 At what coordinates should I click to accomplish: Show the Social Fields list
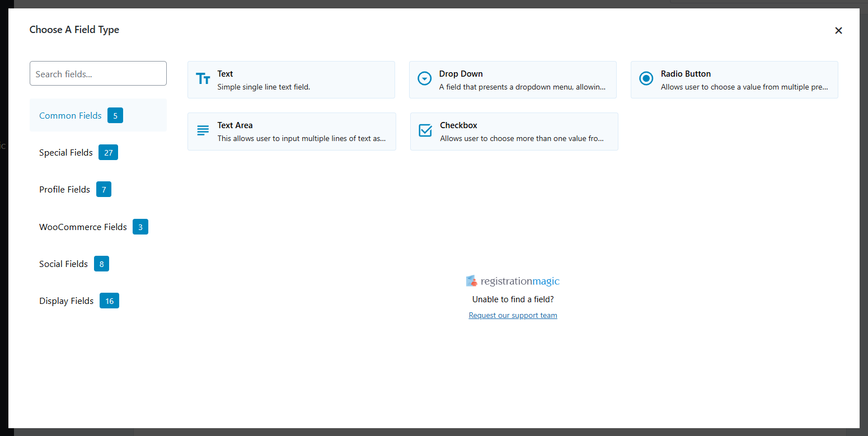(98, 264)
